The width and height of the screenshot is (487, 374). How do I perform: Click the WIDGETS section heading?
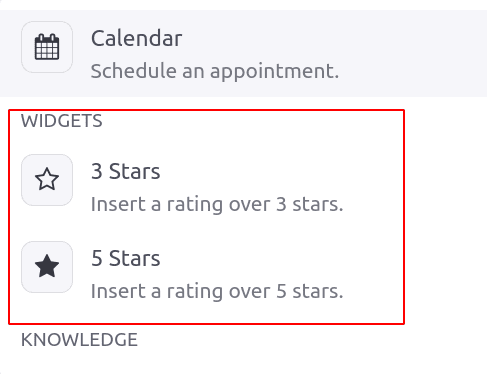(x=62, y=121)
